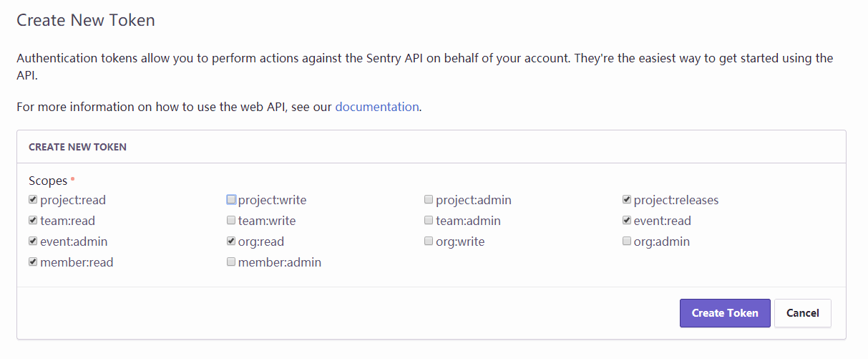This screenshot has height=359, width=868.
Task: Click the CREATE NEW TOKEN panel header
Action: click(77, 147)
